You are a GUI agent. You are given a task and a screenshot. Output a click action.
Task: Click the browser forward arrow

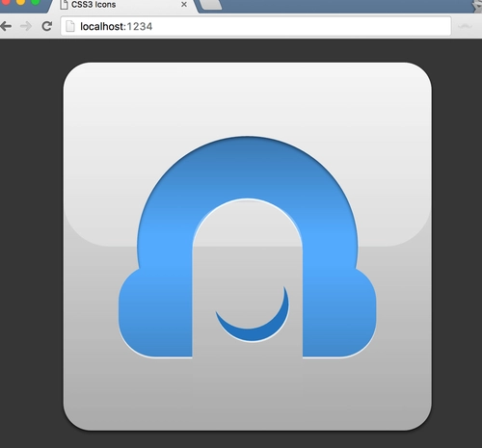26,26
